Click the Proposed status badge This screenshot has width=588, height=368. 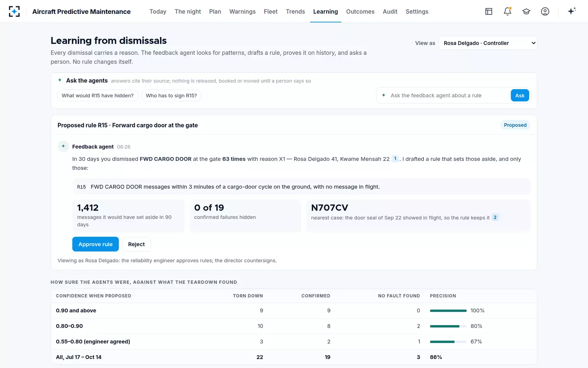click(x=515, y=125)
